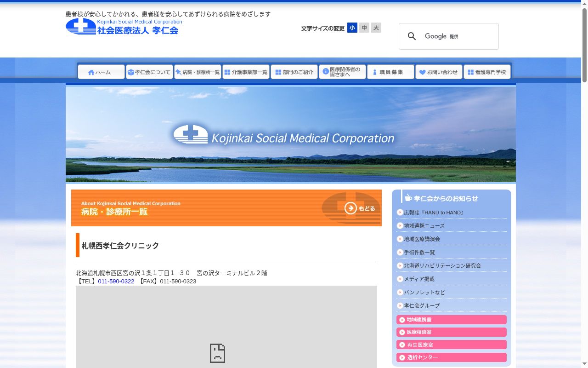
Task: Set font size to 小 (small)
Action: [x=352, y=28]
